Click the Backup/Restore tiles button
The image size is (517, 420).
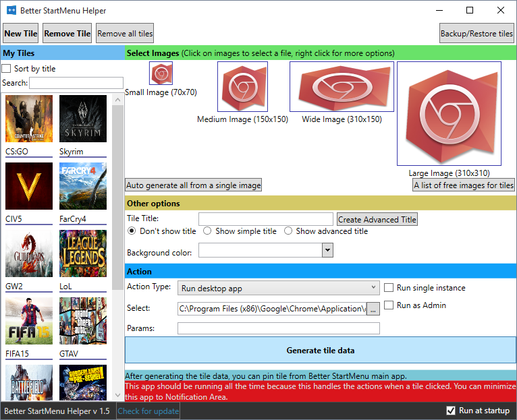point(477,34)
